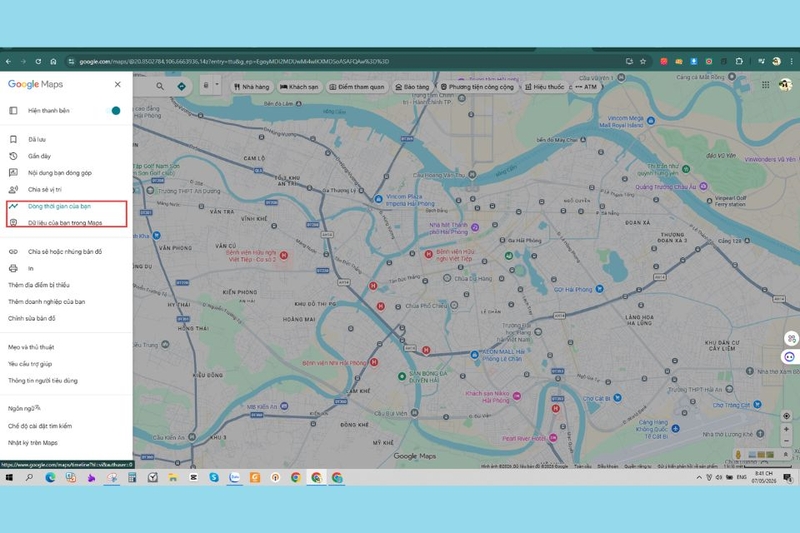Click 'Thêm địa điểm bị thiếu' link
800x533 pixels.
pyautogui.click(x=39, y=285)
